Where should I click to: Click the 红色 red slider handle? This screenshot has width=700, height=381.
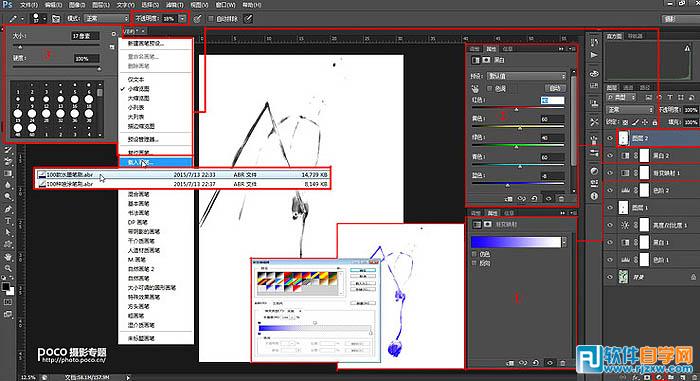517,109
